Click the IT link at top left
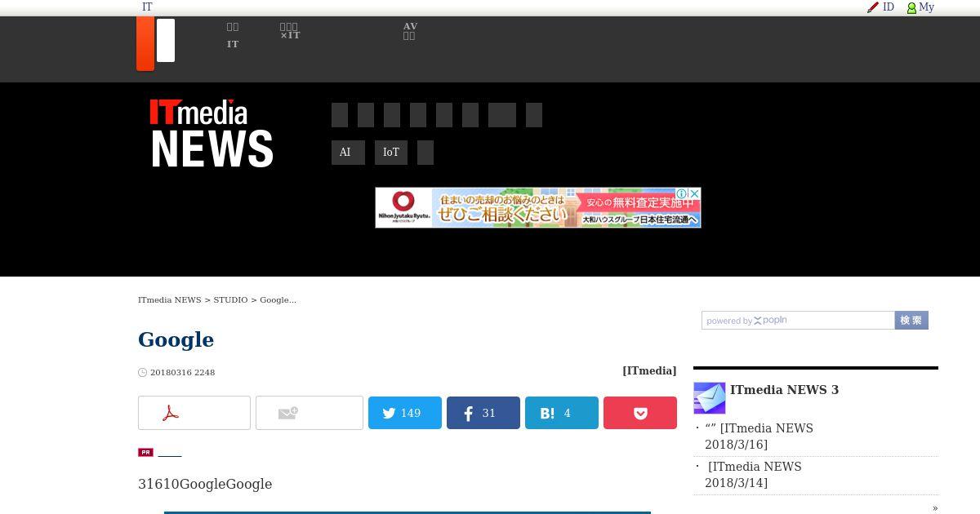 147,7
